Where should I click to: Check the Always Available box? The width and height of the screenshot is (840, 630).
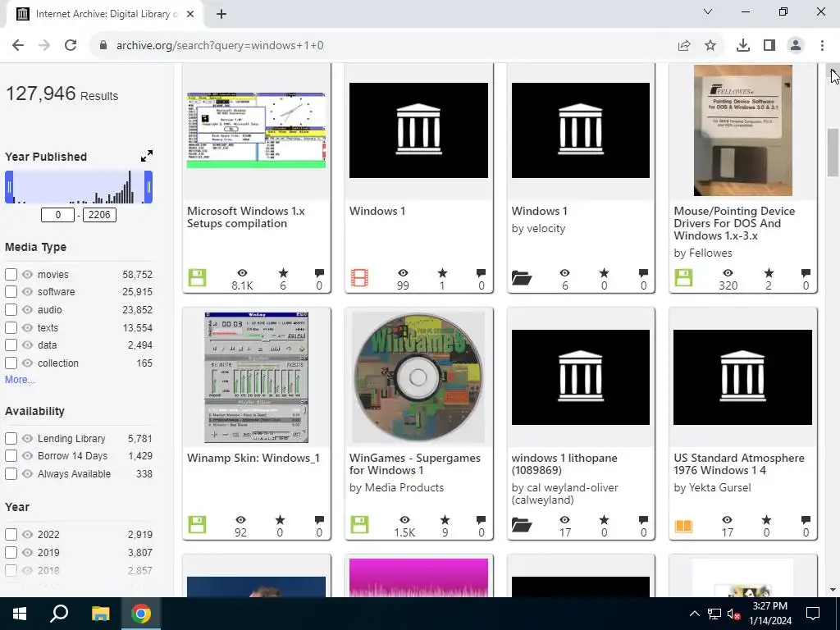click(x=11, y=473)
